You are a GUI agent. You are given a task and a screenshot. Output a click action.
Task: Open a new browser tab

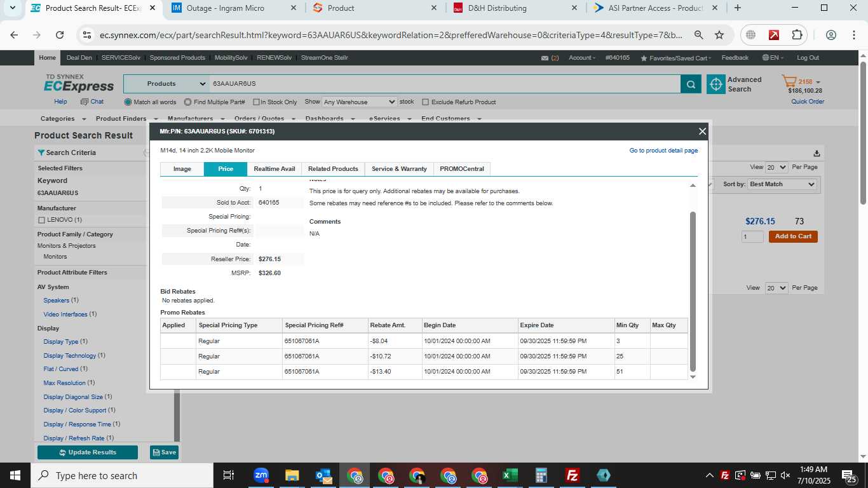tap(737, 8)
